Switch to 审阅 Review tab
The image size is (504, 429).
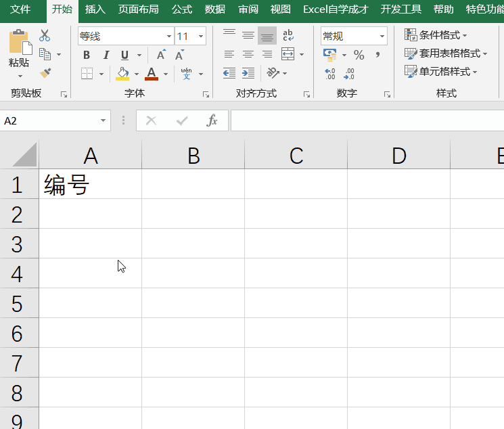pos(248,9)
